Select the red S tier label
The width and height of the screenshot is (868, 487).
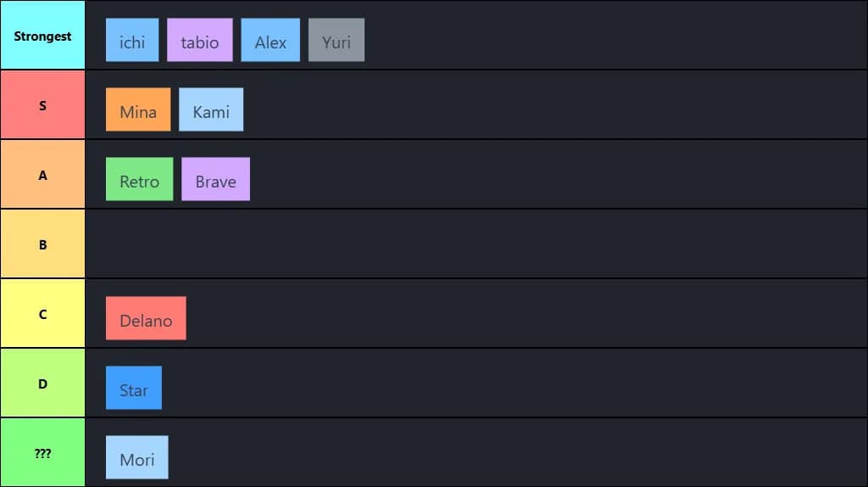42,105
